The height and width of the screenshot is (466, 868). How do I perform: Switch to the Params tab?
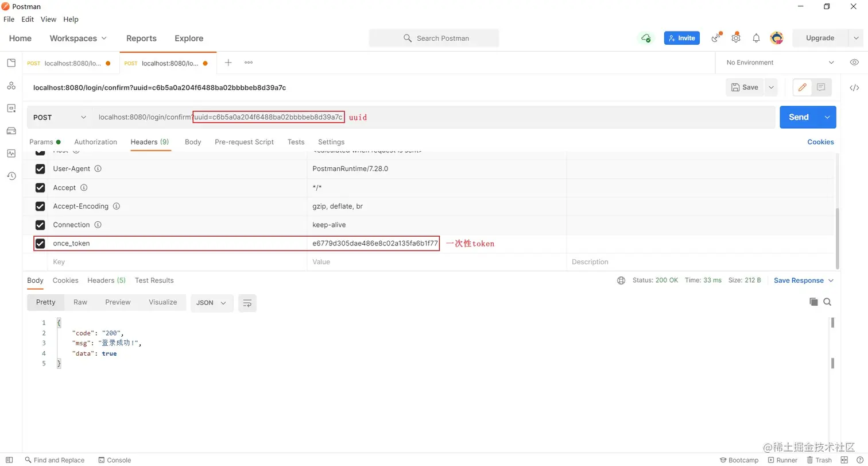pyautogui.click(x=45, y=142)
